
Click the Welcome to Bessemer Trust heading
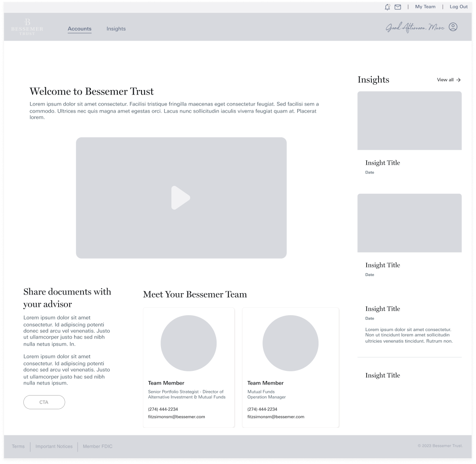point(92,91)
